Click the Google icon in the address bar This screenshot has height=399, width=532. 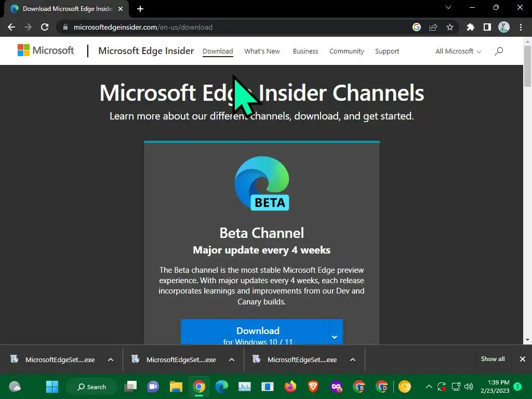[416, 27]
